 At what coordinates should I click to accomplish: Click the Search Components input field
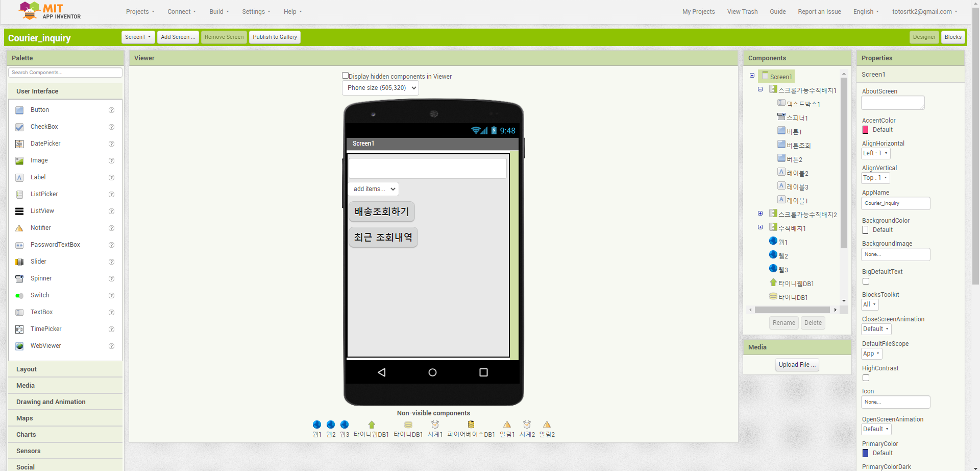tap(65, 73)
